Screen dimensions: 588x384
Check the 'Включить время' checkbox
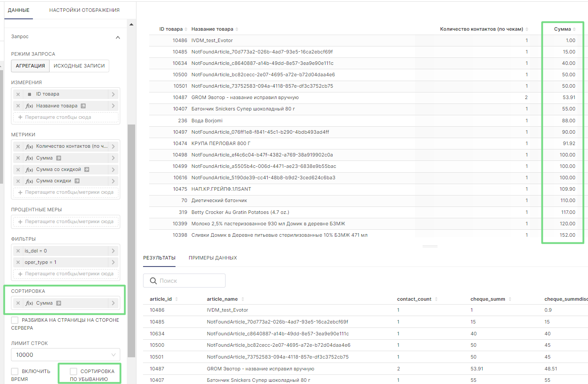click(x=15, y=372)
